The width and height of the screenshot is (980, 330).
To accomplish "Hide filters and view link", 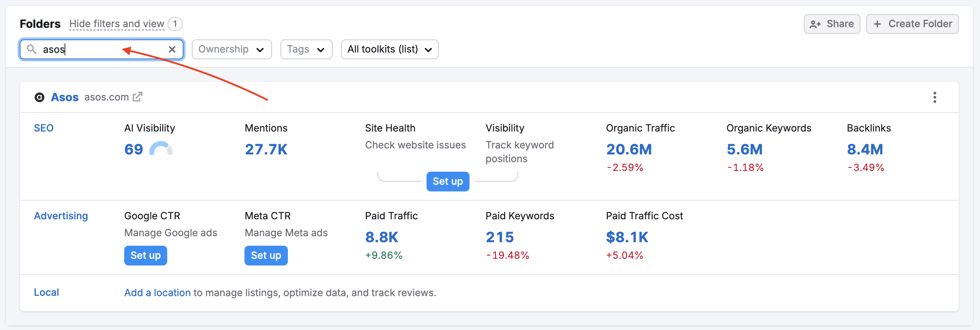I will pyautogui.click(x=116, y=24).
